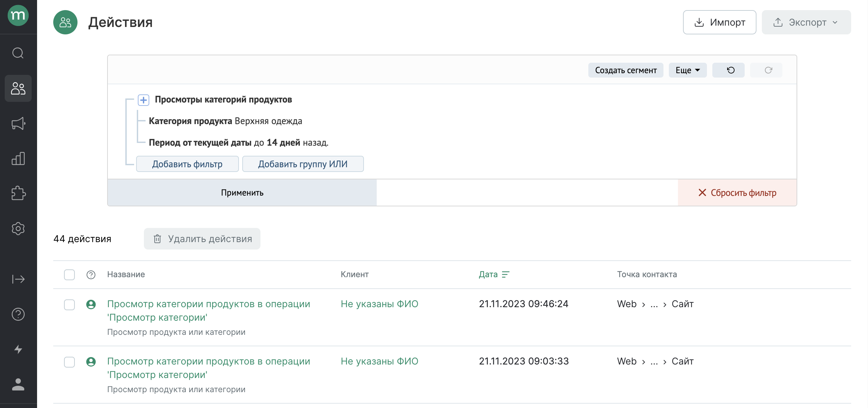Apply the filter with Применить
The image size is (868, 408).
click(242, 193)
